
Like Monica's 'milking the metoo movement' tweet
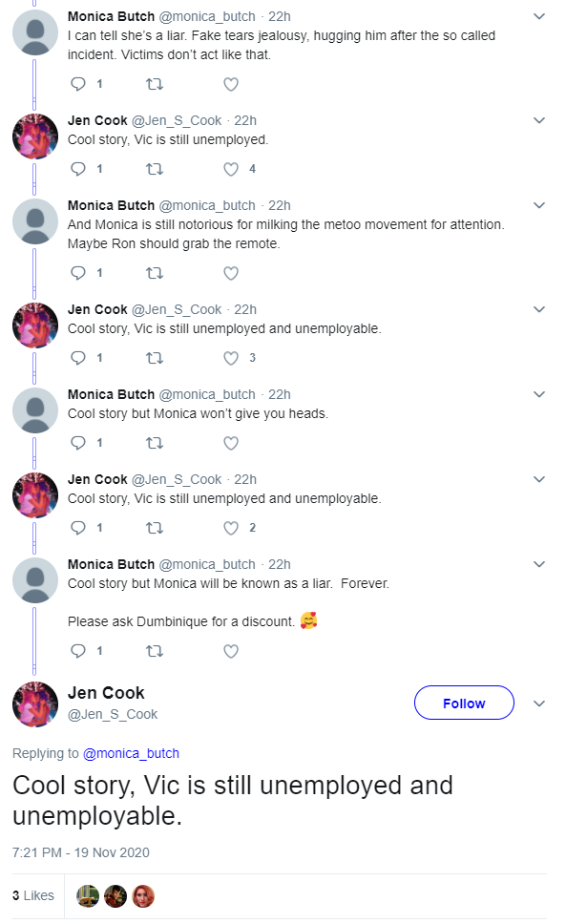(231, 273)
